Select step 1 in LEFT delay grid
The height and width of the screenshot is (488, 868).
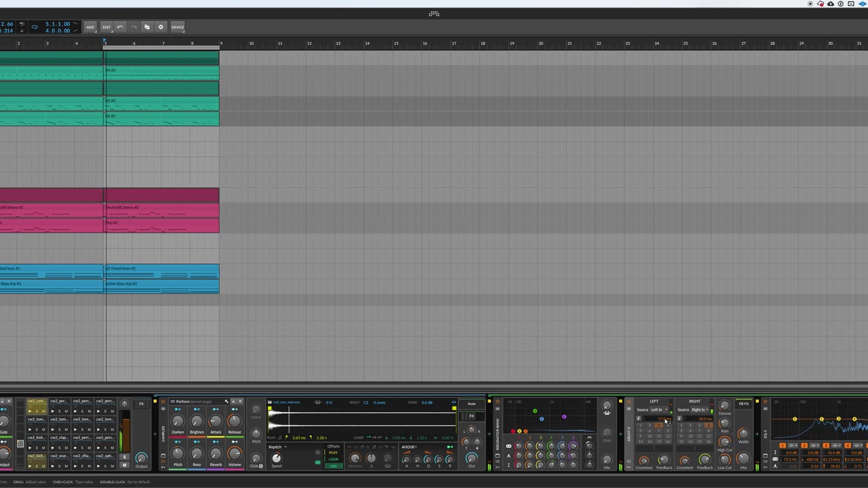640,425
